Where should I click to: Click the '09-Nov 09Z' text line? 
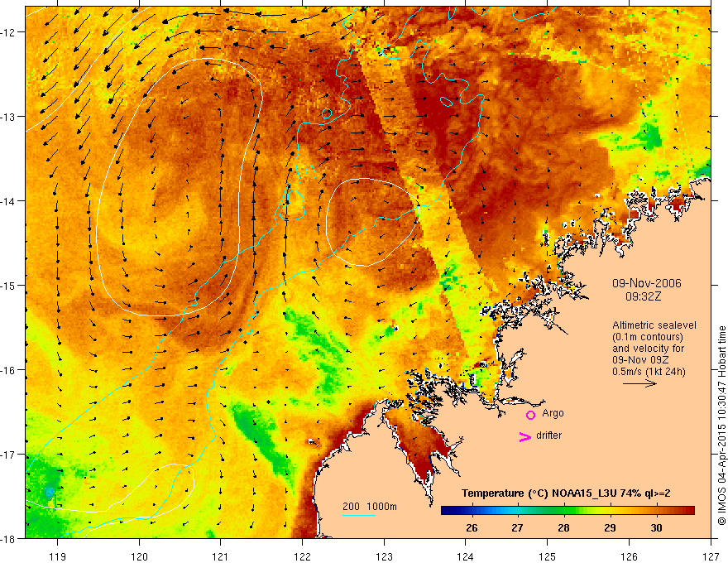point(641,360)
